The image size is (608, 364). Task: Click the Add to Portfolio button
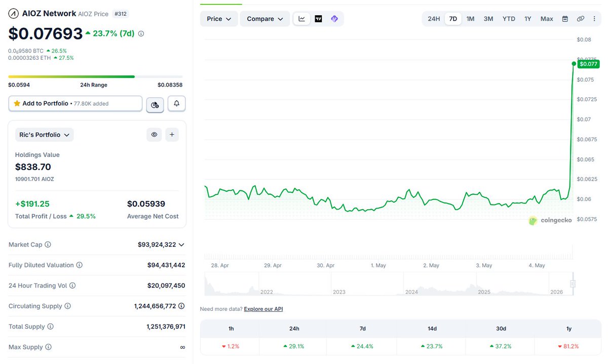point(75,103)
